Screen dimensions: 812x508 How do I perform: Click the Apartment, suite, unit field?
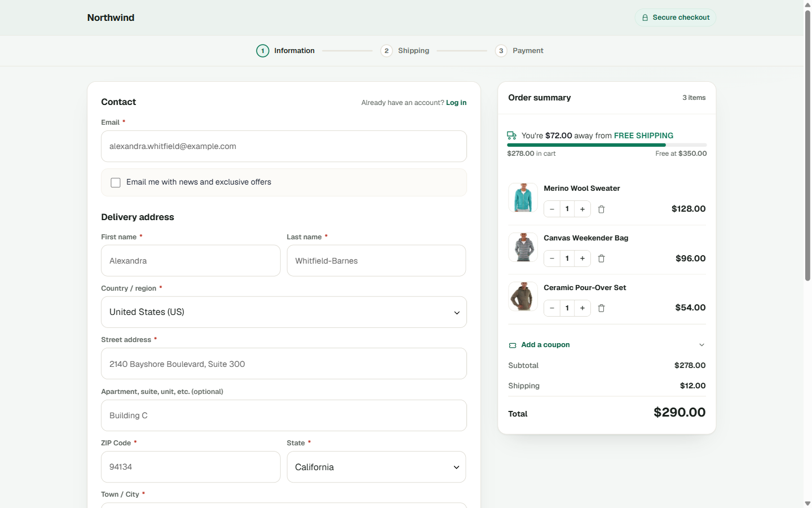coord(284,415)
